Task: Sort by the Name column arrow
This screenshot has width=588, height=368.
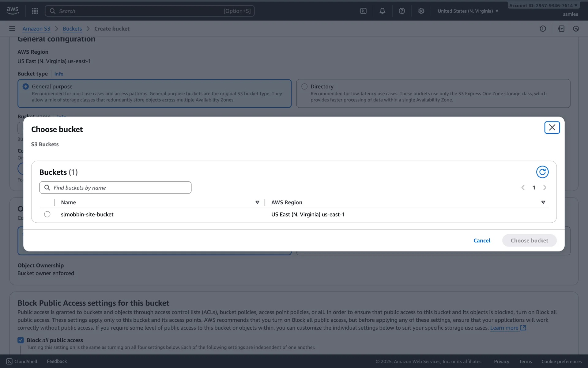Action: pyautogui.click(x=257, y=202)
